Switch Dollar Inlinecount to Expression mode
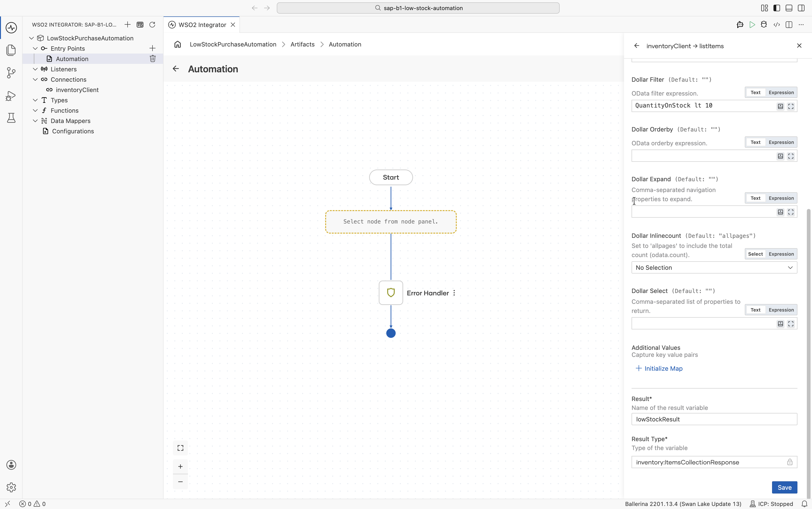The width and height of the screenshot is (812, 509). [781, 254]
